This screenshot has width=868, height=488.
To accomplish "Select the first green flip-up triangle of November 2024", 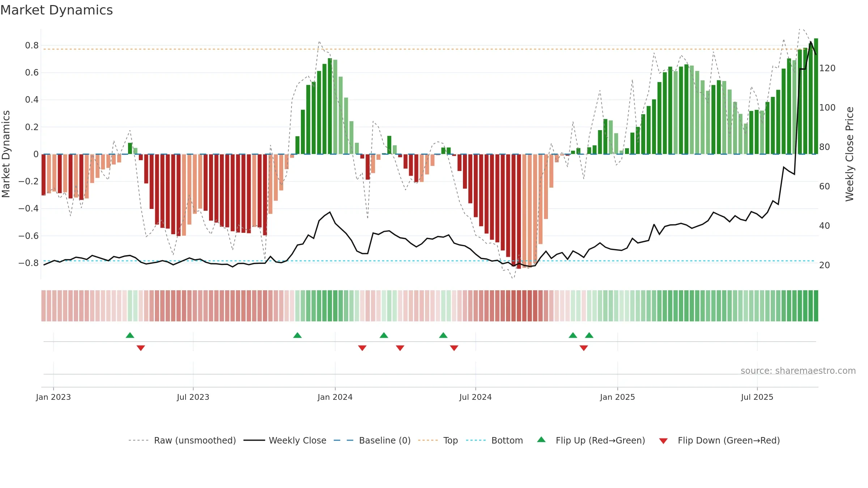I will click(x=573, y=335).
